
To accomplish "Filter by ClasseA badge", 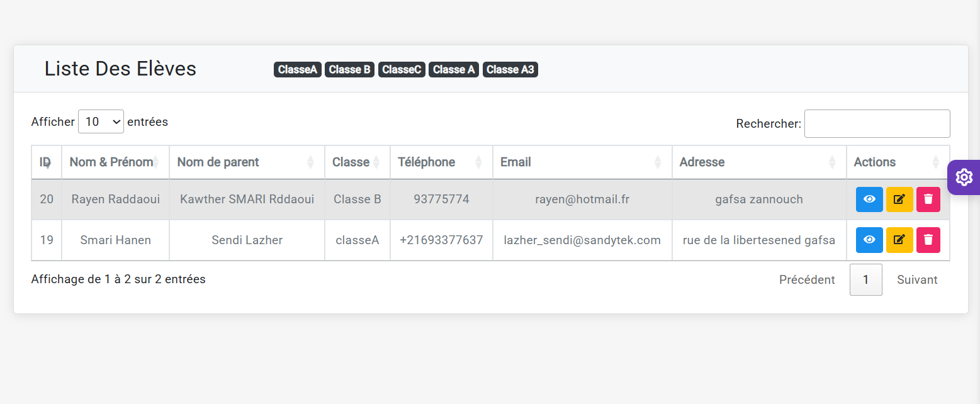I will coord(297,70).
